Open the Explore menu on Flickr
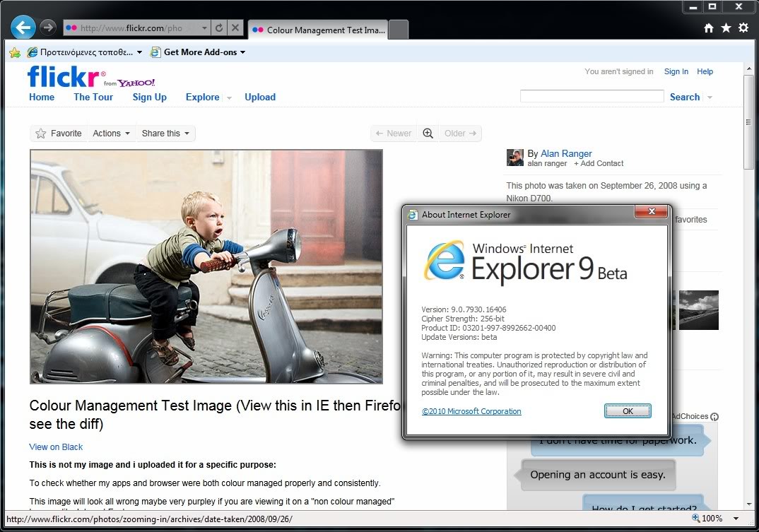 coord(203,97)
